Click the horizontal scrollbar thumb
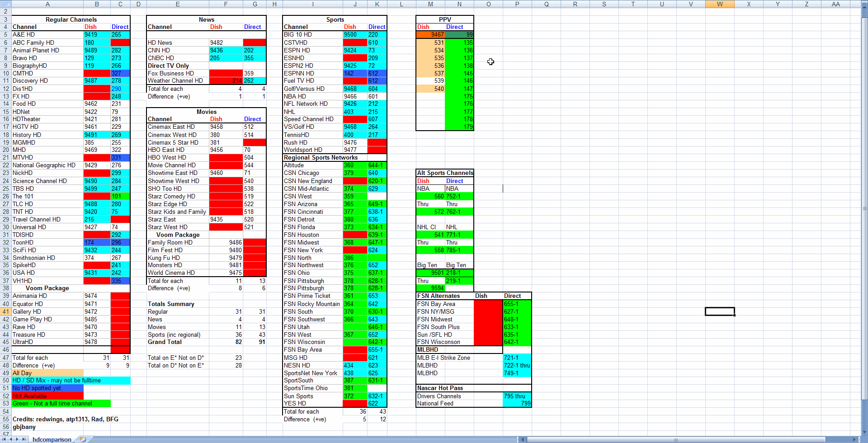868x443 pixels. pos(676,439)
